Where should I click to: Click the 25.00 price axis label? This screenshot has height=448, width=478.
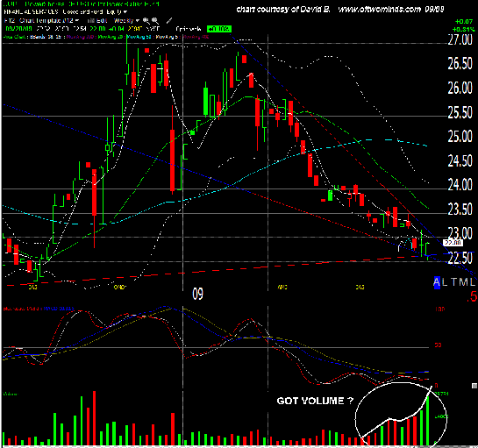pos(460,137)
